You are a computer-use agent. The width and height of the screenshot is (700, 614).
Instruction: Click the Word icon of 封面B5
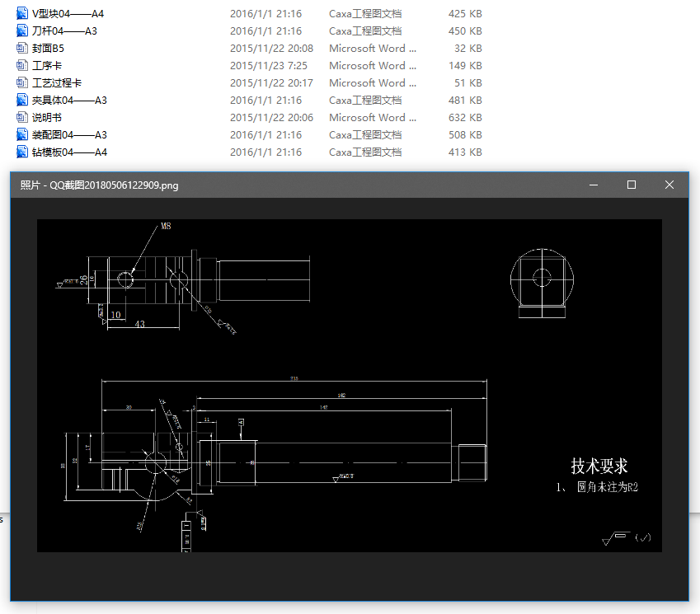(x=20, y=48)
